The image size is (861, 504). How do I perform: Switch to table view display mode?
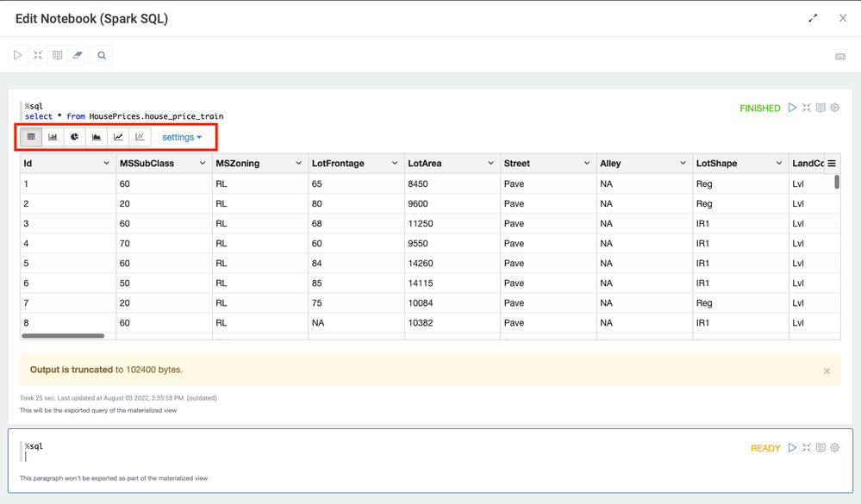point(31,137)
